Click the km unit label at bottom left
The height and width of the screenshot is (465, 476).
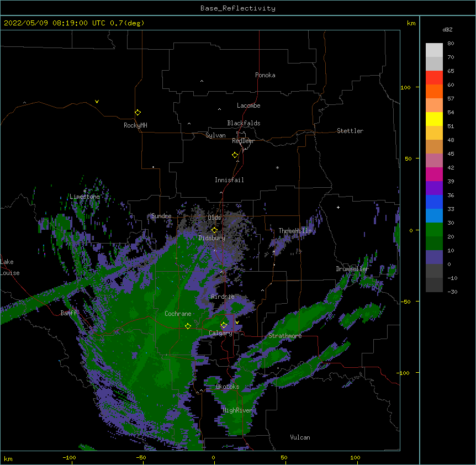pyautogui.click(x=8, y=459)
